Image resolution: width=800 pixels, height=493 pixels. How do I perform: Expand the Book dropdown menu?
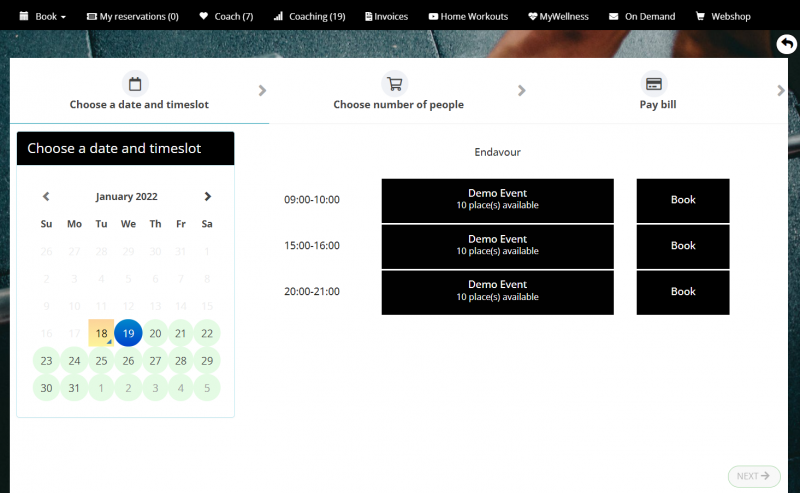43,16
